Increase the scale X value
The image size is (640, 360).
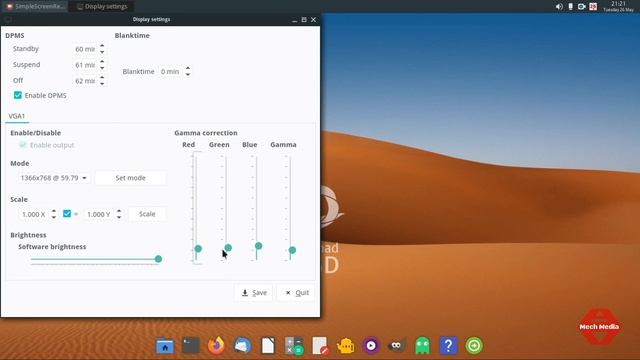coord(54,211)
